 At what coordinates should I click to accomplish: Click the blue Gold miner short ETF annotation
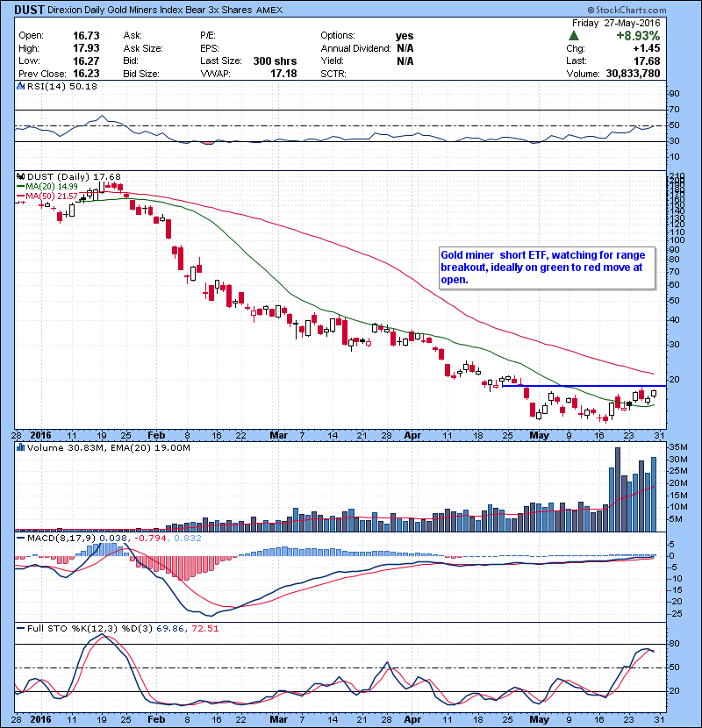tap(548, 268)
